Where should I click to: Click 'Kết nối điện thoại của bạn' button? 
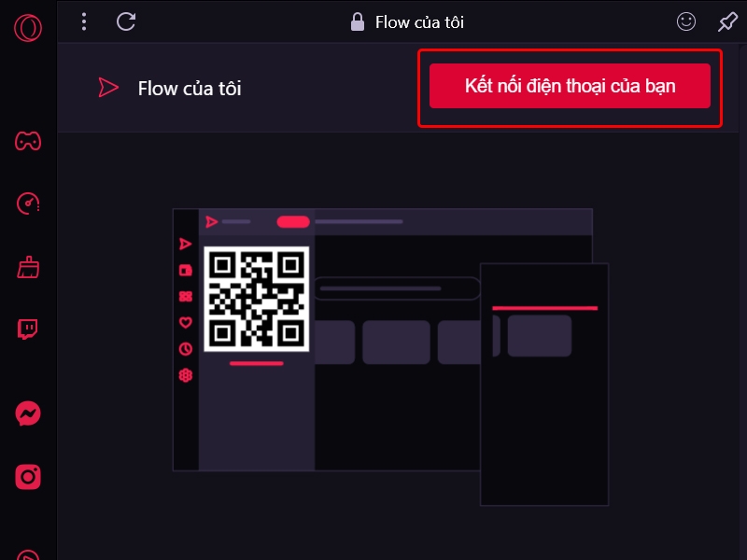click(x=570, y=86)
